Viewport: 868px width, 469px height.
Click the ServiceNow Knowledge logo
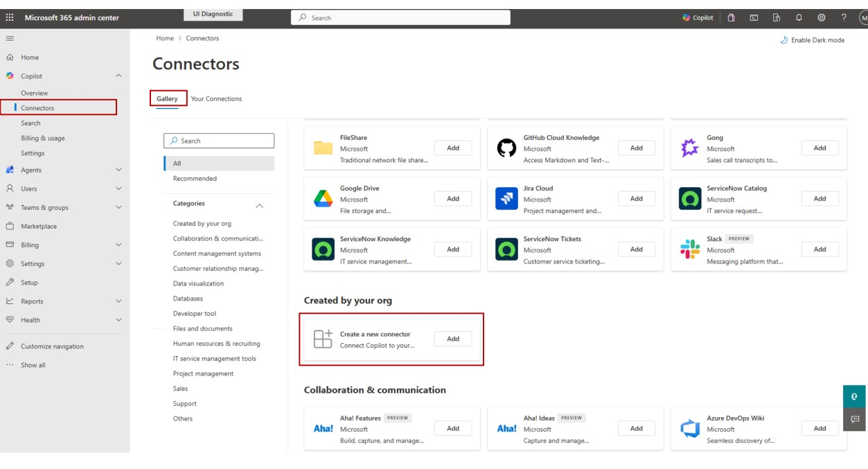point(323,249)
